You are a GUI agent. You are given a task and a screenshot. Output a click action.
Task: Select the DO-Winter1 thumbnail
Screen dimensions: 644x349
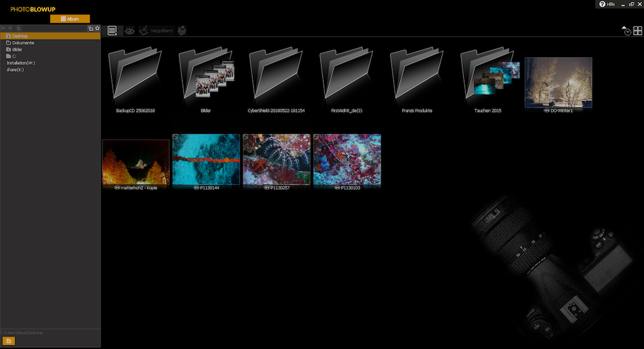[558, 82]
